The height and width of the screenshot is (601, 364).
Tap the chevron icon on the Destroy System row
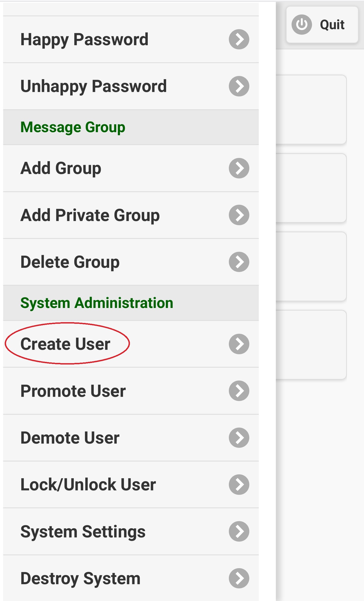point(239,578)
